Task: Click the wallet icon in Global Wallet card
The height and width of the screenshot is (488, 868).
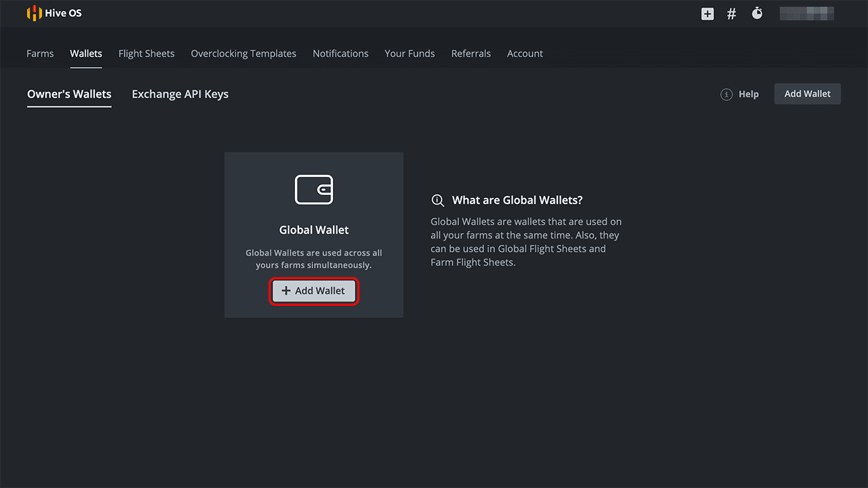Action: click(x=314, y=190)
